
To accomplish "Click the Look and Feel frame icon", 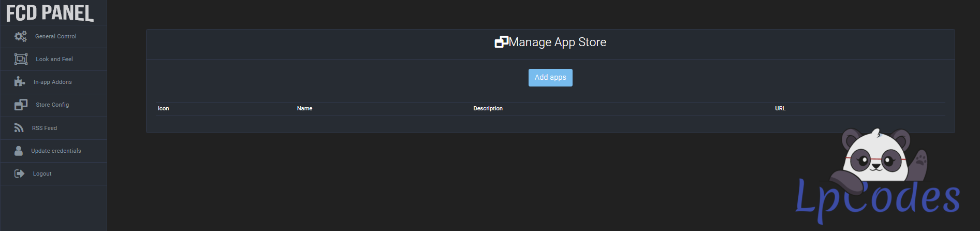I will [21, 59].
